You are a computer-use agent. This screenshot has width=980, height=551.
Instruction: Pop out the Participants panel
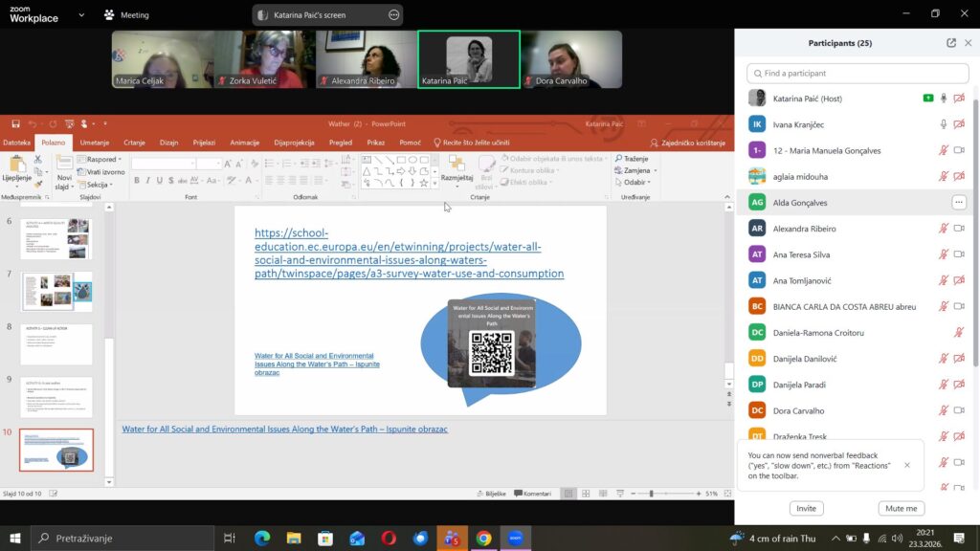coord(950,43)
